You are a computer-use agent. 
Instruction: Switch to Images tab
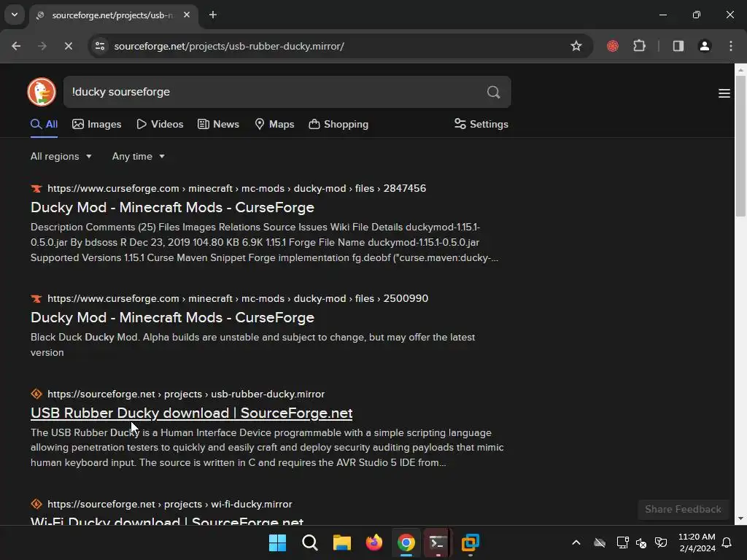(97, 124)
